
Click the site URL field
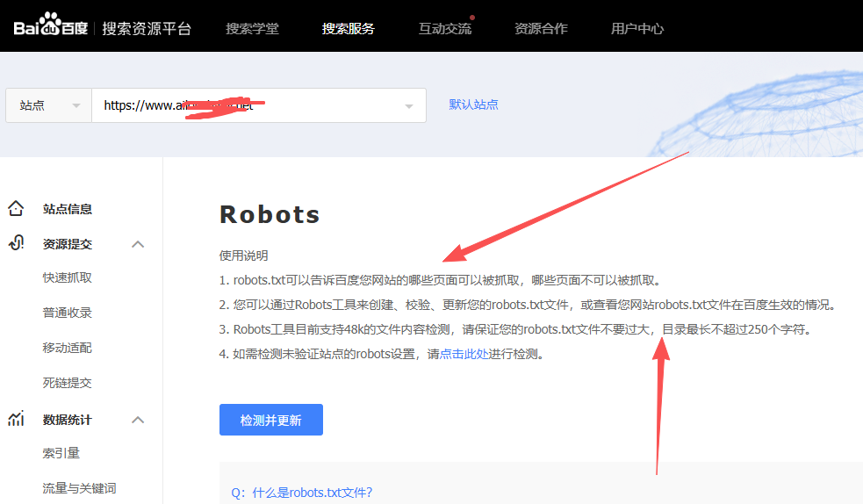(x=259, y=105)
